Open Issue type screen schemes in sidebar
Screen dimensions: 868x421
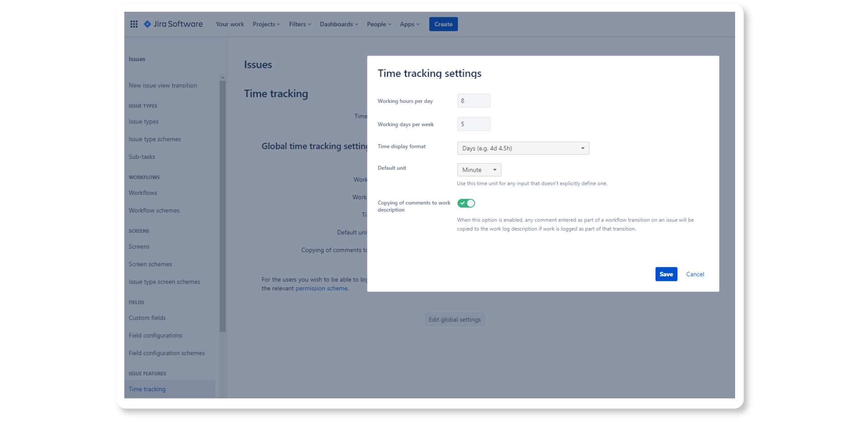(x=164, y=282)
